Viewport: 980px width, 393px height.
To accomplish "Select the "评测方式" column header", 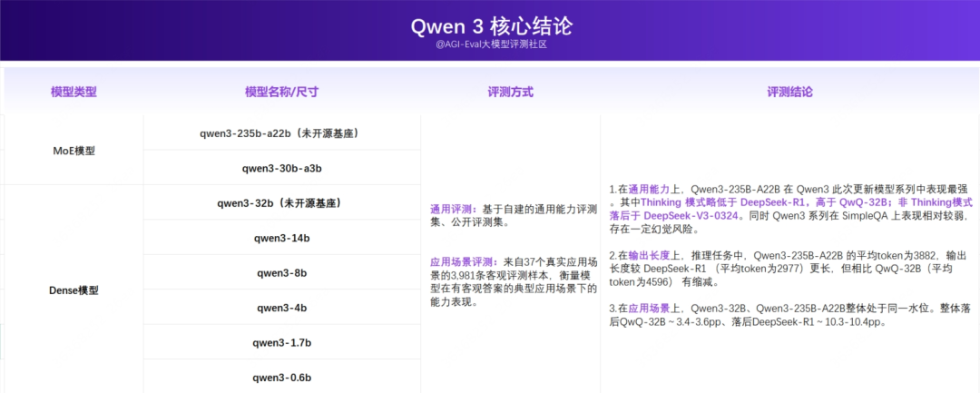I will click(x=510, y=92).
